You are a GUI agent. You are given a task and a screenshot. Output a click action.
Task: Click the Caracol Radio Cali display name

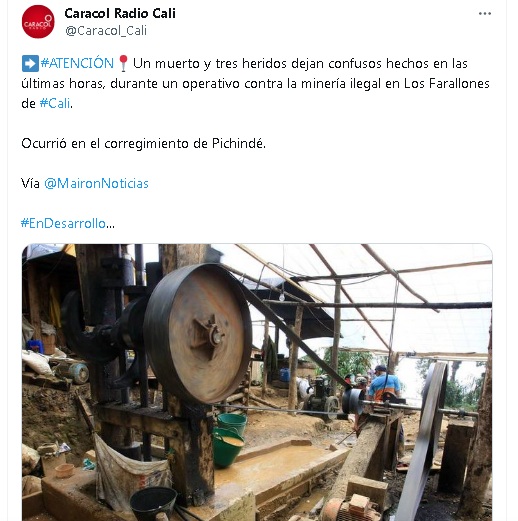120,14
